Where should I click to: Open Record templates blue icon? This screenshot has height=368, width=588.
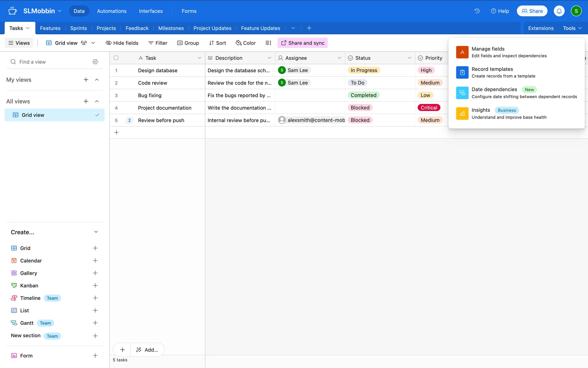(462, 72)
